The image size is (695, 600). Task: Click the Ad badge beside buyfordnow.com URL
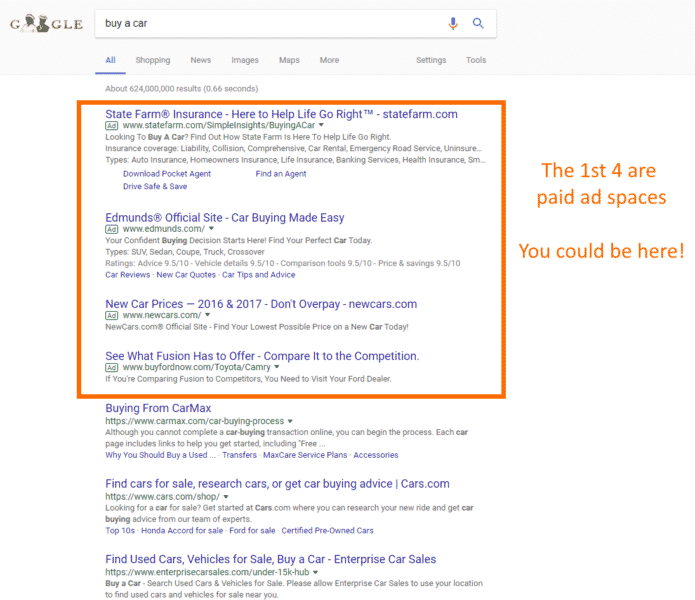pyautogui.click(x=112, y=367)
